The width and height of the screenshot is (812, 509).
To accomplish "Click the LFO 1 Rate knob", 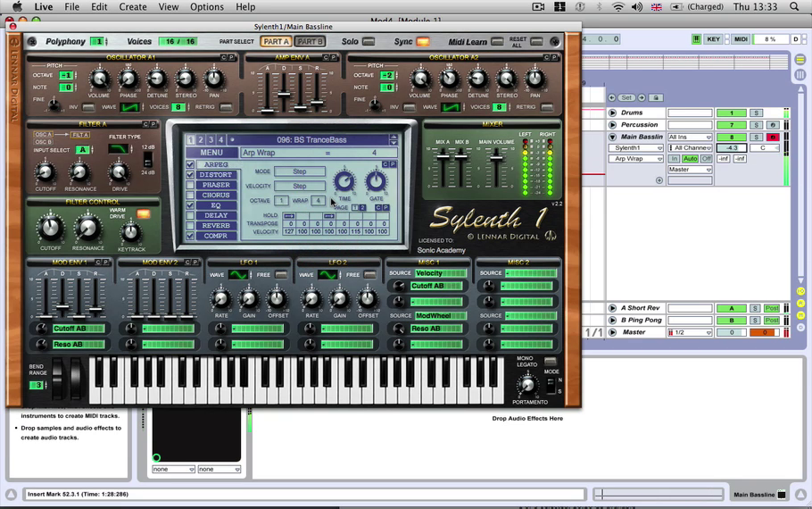I will [221, 299].
